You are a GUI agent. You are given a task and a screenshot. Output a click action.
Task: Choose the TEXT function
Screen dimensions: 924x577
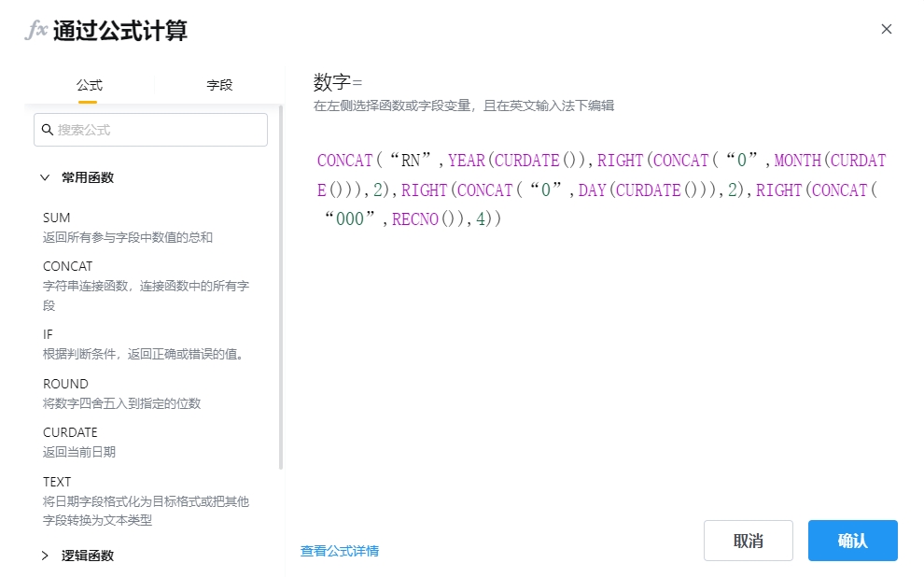coord(57,482)
